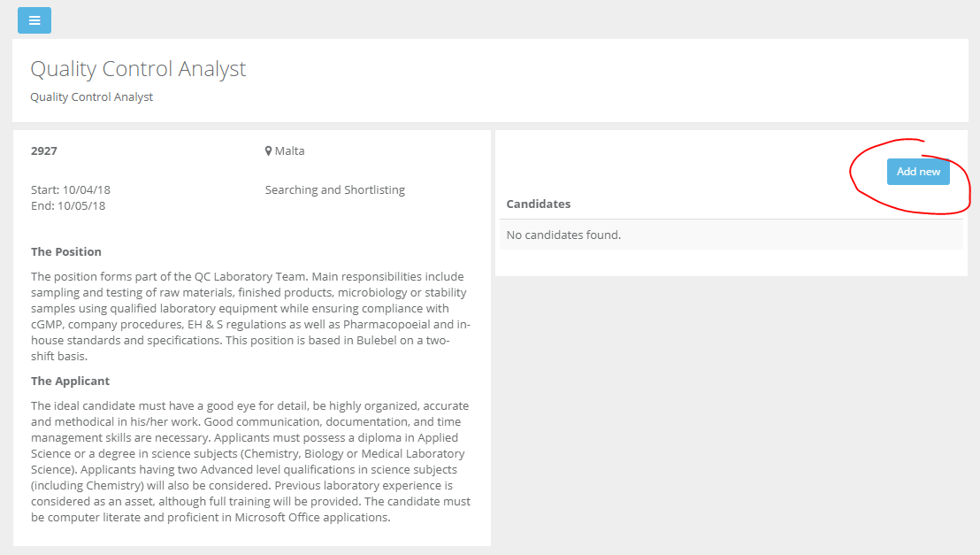Click the End: 10/05/18 date
The height and width of the screenshot is (555, 980).
(x=68, y=206)
